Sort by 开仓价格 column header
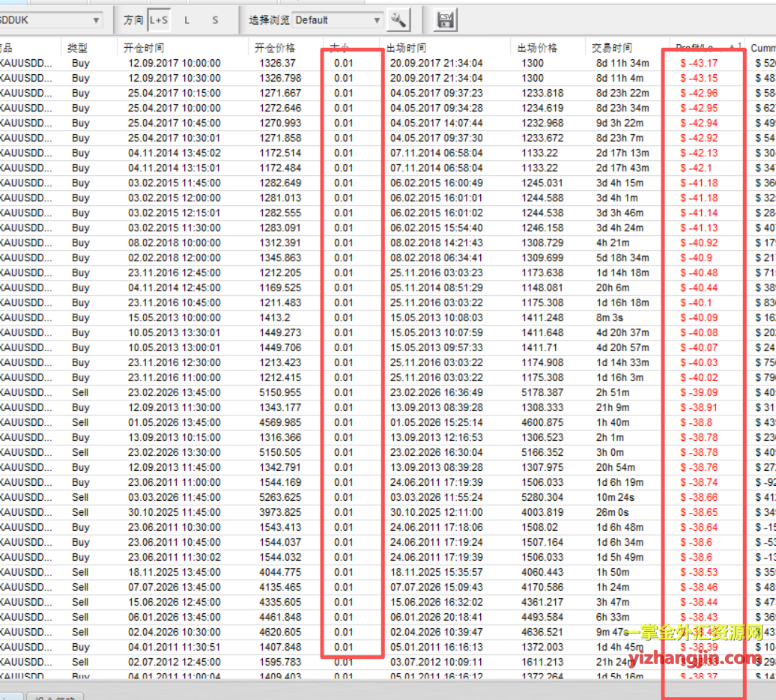This screenshot has height=700, width=776. pyautogui.click(x=275, y=48)
